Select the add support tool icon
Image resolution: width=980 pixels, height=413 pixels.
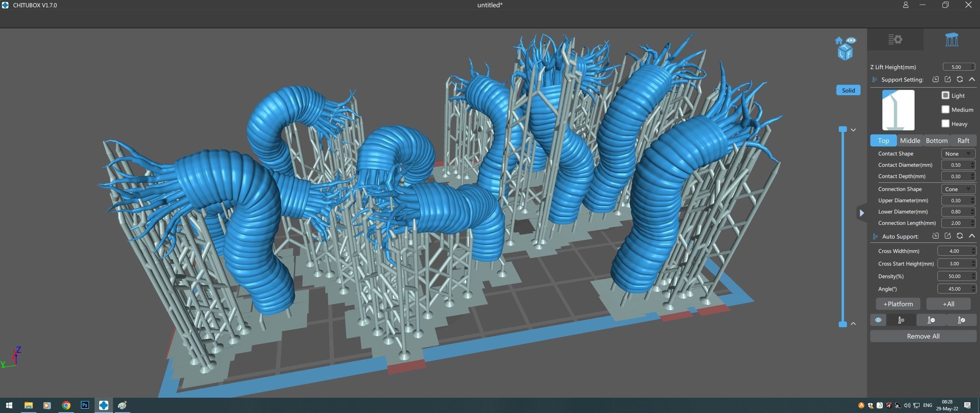coord(901,320)
